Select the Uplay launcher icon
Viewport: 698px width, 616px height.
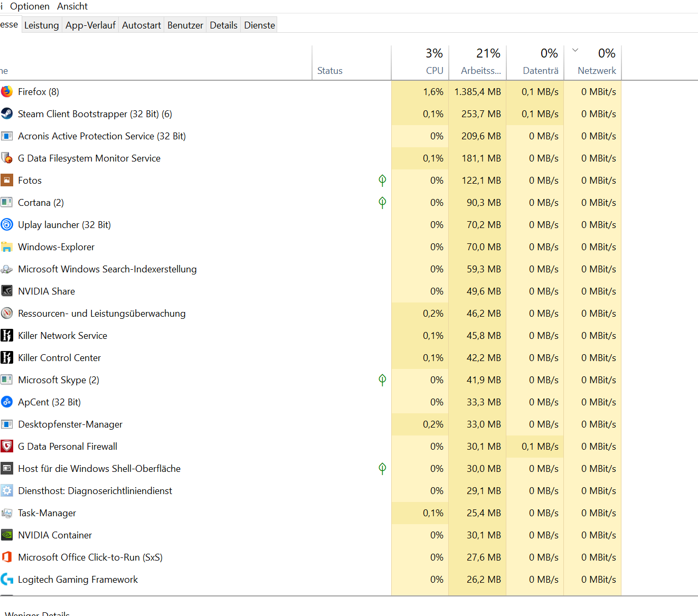click(x=7, y=225)
